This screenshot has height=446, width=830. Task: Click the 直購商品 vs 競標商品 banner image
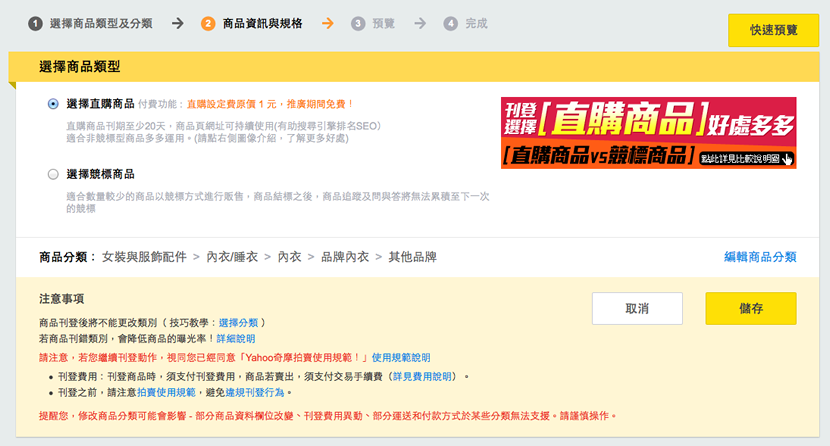pos(648,132)
